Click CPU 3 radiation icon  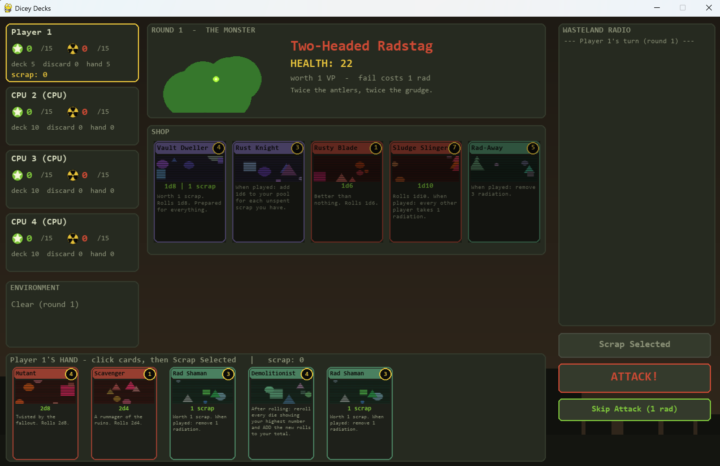coord(73,175)
